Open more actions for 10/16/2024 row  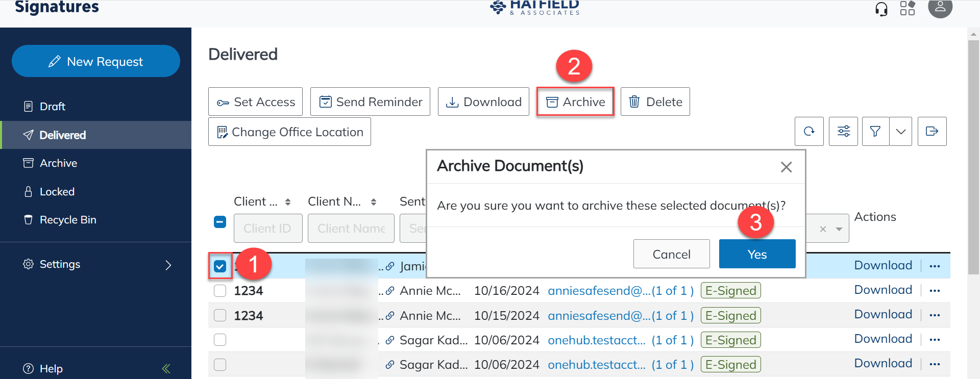point(935,291)
